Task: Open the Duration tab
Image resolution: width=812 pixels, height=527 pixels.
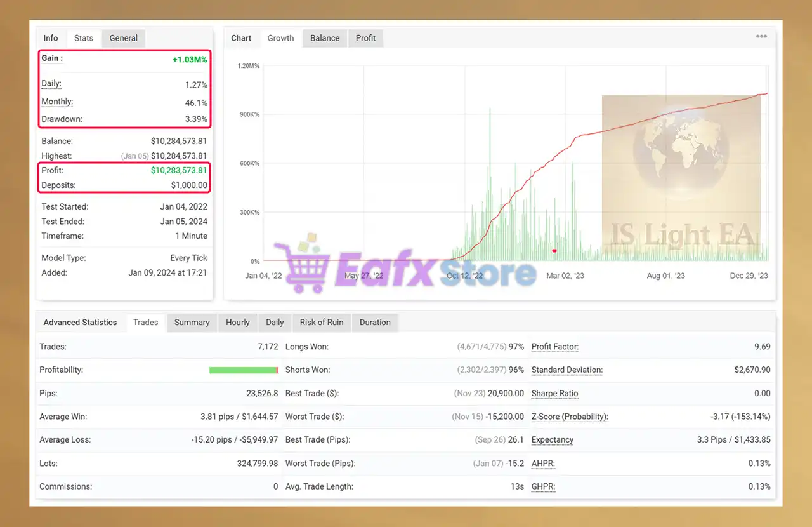Action: click(375, 323)
